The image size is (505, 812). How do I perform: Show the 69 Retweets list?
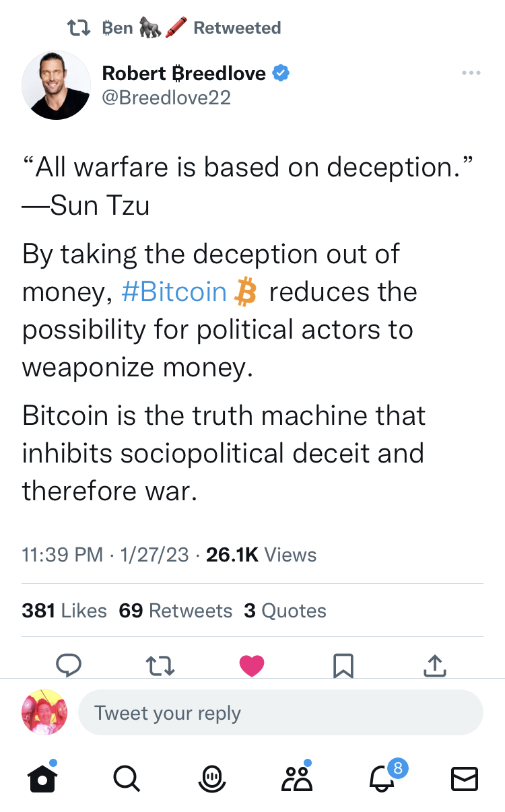[175, 611]
